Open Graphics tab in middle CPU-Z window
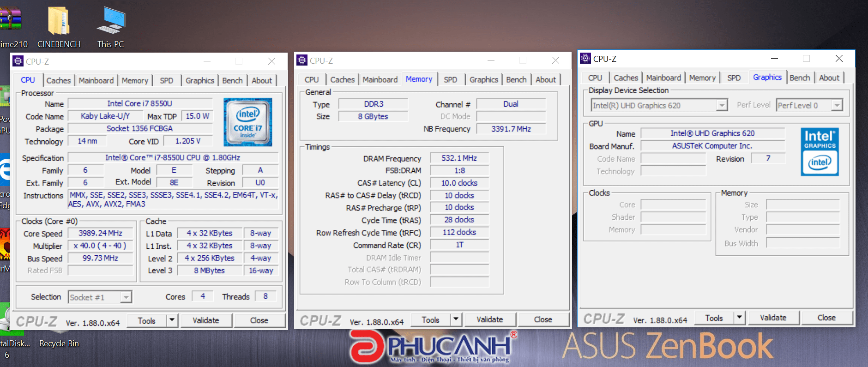The width and height of the screenshot is (868, 367). coord(483,79)
